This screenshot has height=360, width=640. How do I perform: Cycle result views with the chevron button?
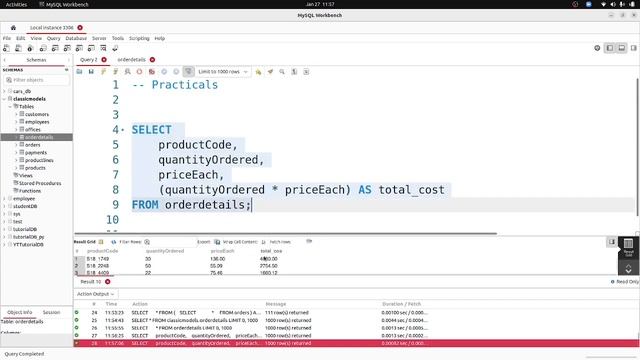click(x=628, y=269)
